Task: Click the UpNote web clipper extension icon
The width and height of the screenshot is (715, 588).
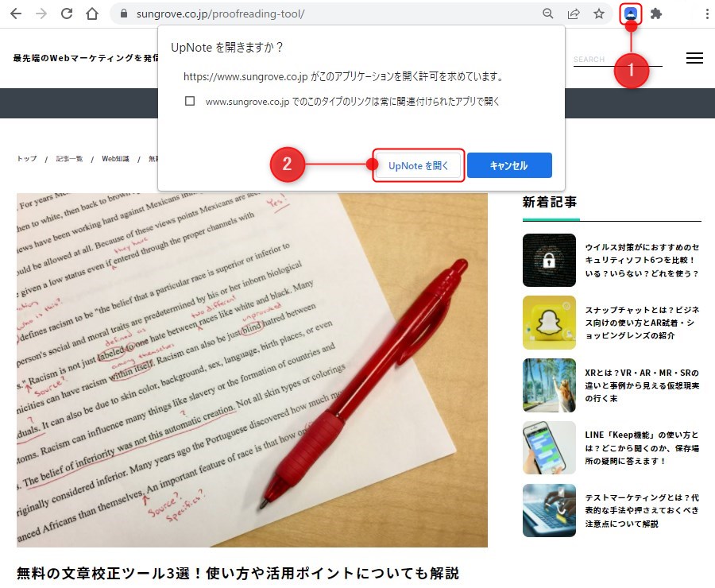Action: coord(631,14)
